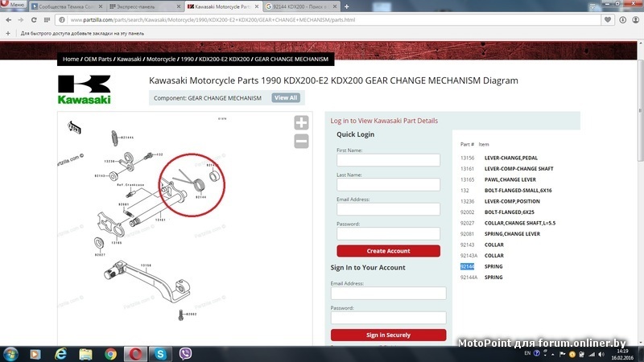Open the Speed Dial grid icon
Screen dimensions: 644x362
click(47, 19)
